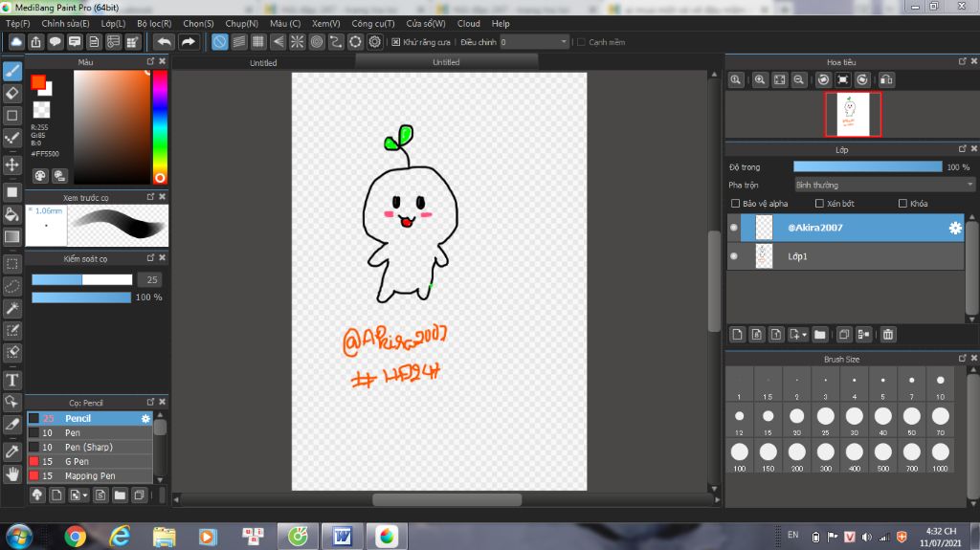
Task: Click the Redo arrow in toolbar
Action: coord(189,42)
